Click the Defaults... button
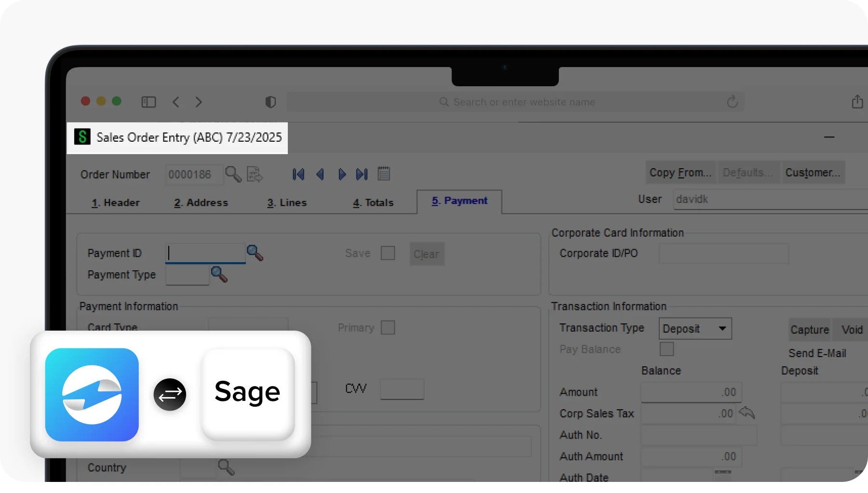Viewport: 868px width, 493px height. click(748, 173)
